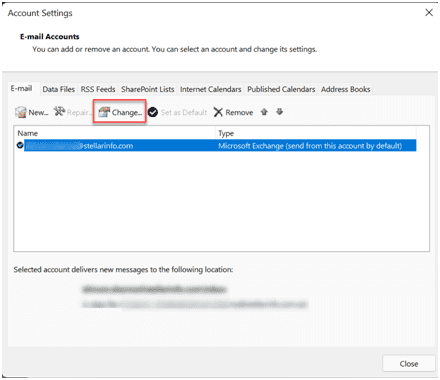This screenshot has height=380, width=440.
Task: Click Set as Default
Action: tap(177, 112)
